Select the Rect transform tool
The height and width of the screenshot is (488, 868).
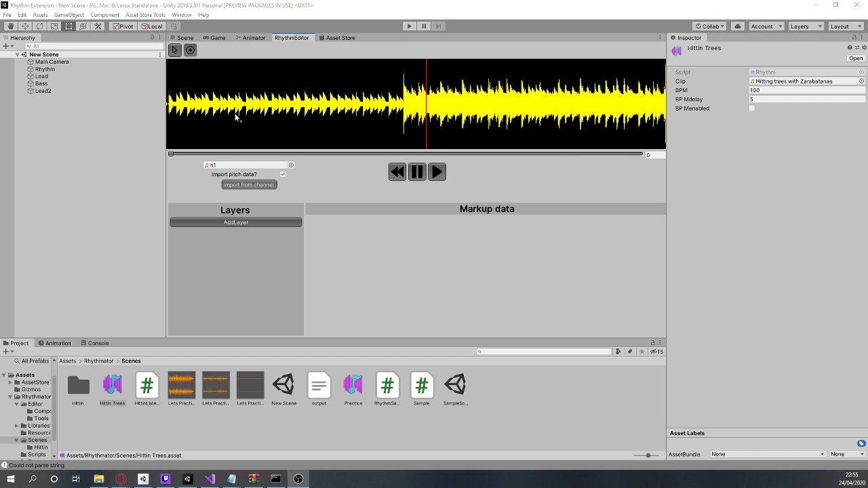point(68,26)
